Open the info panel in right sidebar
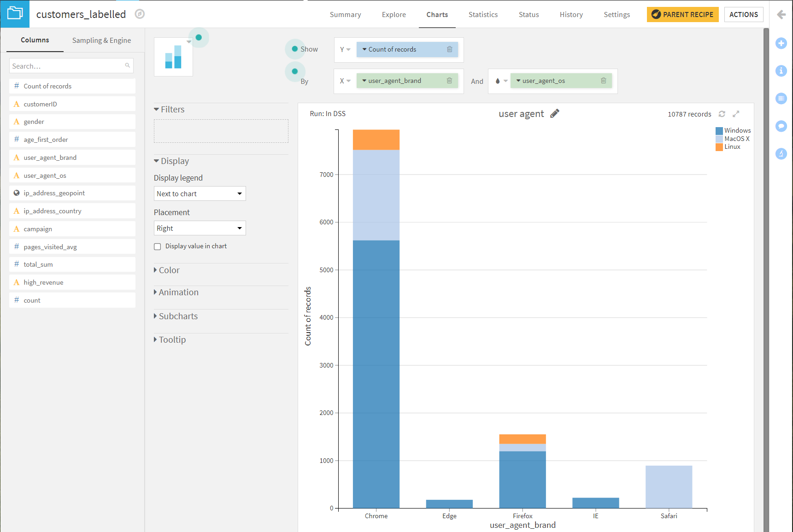Screen dimensions: 793x532 point(781,71)
